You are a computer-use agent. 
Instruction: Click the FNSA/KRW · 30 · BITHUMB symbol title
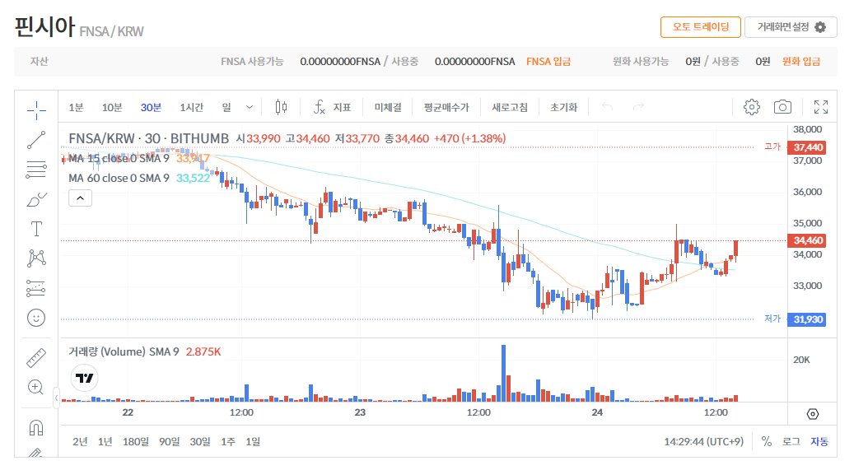click(148, 138)
